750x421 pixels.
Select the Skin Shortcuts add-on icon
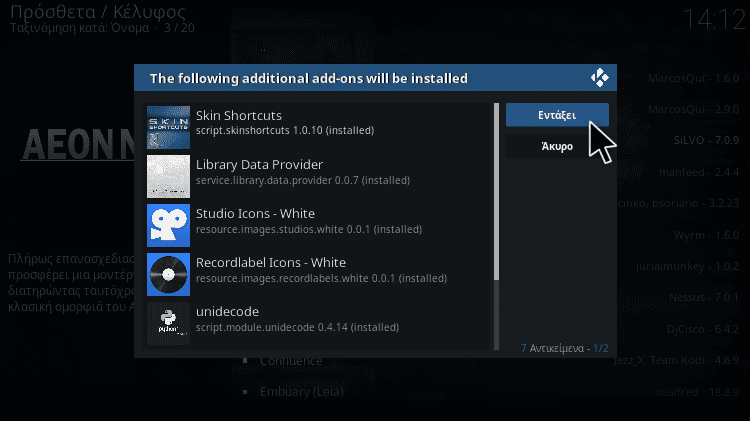click(x=168, y=127)
